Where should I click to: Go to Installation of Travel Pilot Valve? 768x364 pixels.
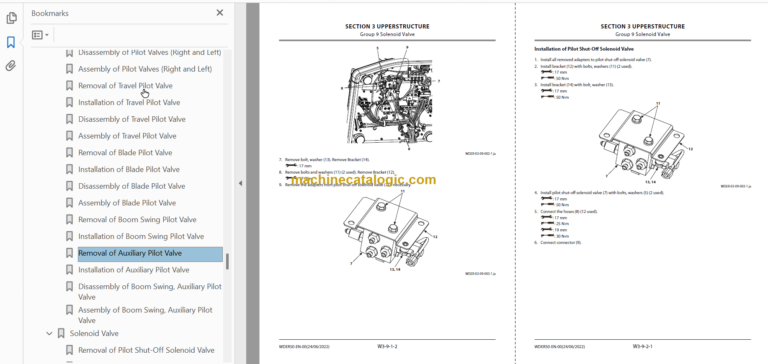(129, 102)
